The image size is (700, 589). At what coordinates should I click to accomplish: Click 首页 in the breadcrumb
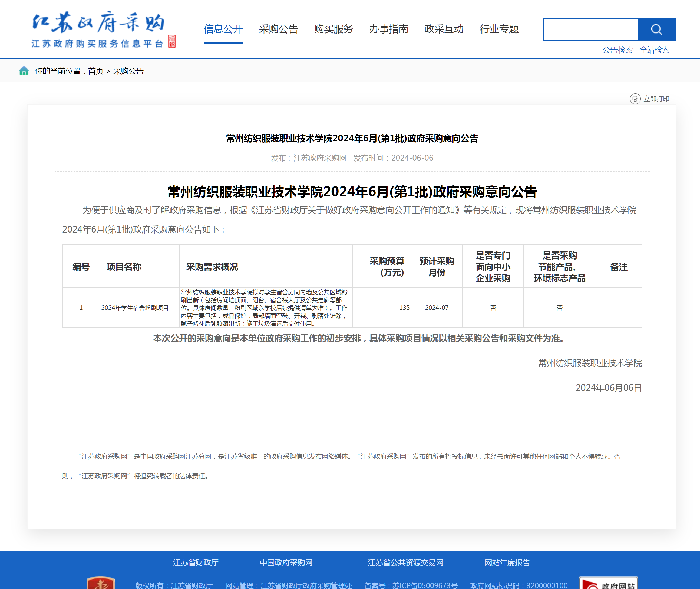click(96, 71)
